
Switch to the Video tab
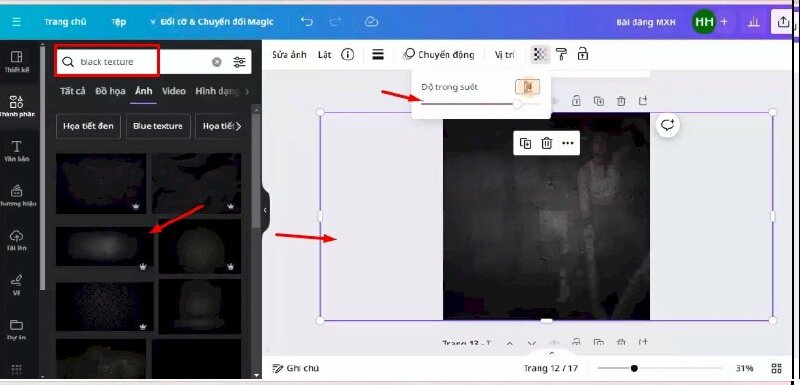pyautogui.click(x=173, y=91)
